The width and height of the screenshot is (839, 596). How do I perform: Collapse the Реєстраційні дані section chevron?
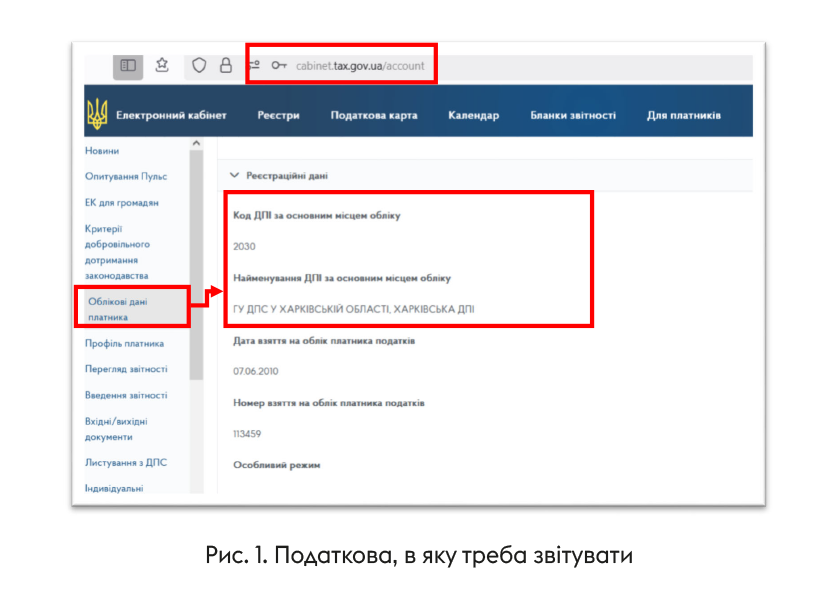click(234, 175)
